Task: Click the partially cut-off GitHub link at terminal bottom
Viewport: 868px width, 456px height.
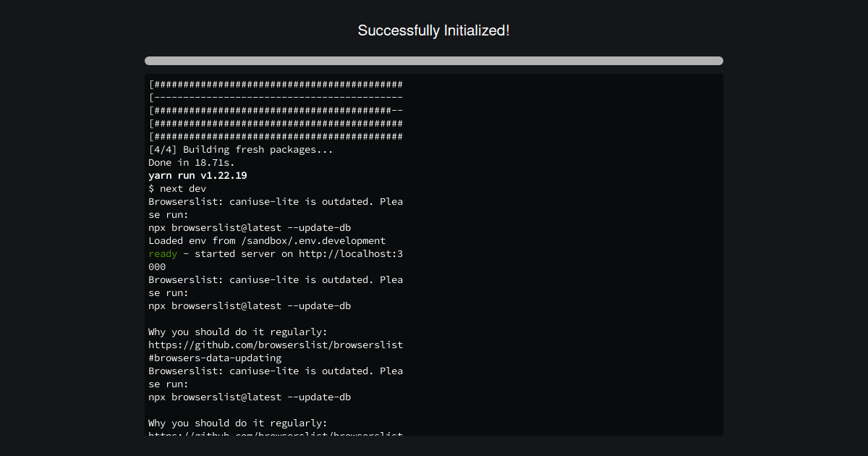Action: click(276, 434)
